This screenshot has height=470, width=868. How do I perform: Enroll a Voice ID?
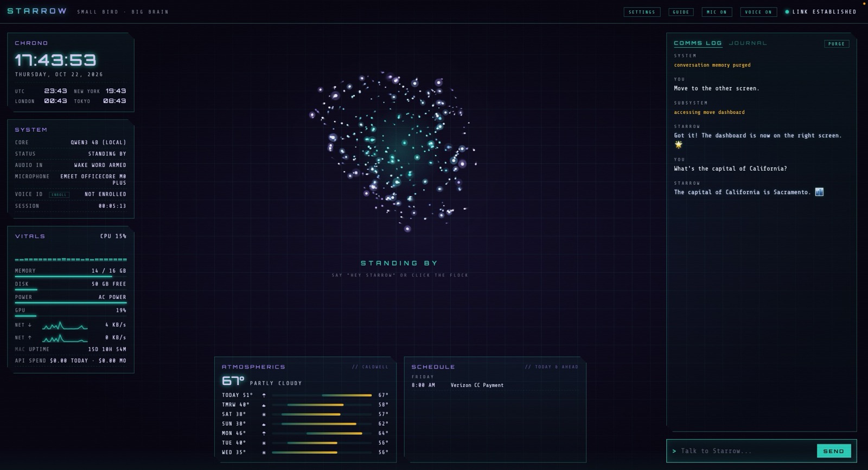59,194
